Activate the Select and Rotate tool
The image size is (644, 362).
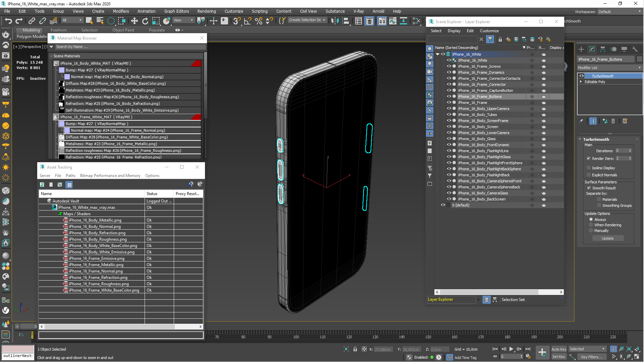pos(145,21)
